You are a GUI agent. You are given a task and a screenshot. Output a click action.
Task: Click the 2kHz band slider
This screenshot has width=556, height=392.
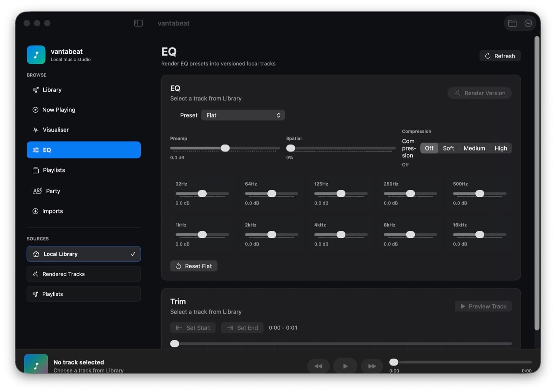point(271,235)
